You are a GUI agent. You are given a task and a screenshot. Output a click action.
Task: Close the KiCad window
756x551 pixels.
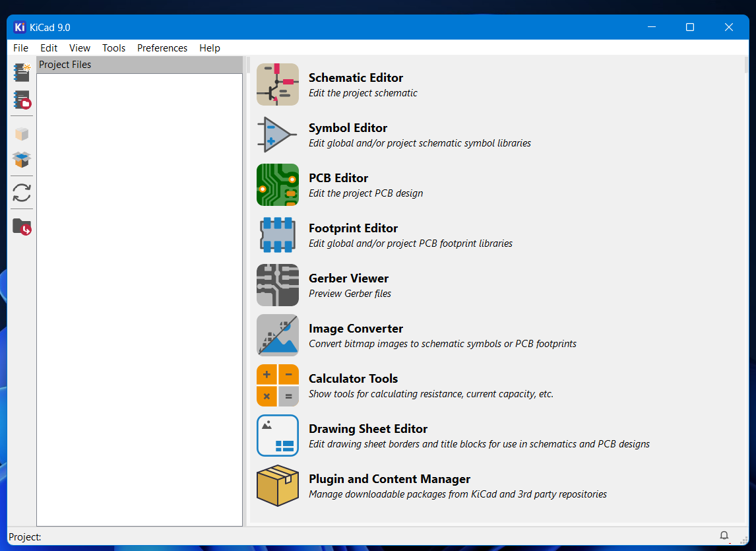(x=729, y=27)
